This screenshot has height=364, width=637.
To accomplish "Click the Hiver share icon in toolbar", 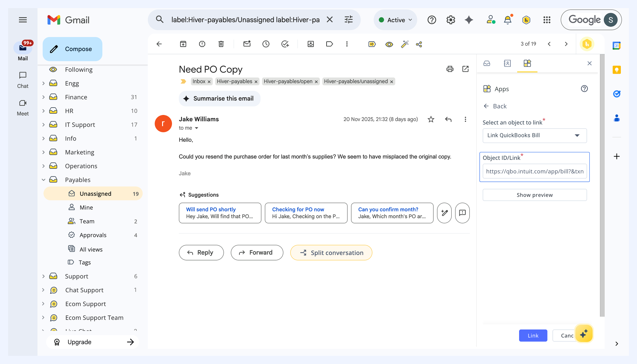I will (419, 44).
